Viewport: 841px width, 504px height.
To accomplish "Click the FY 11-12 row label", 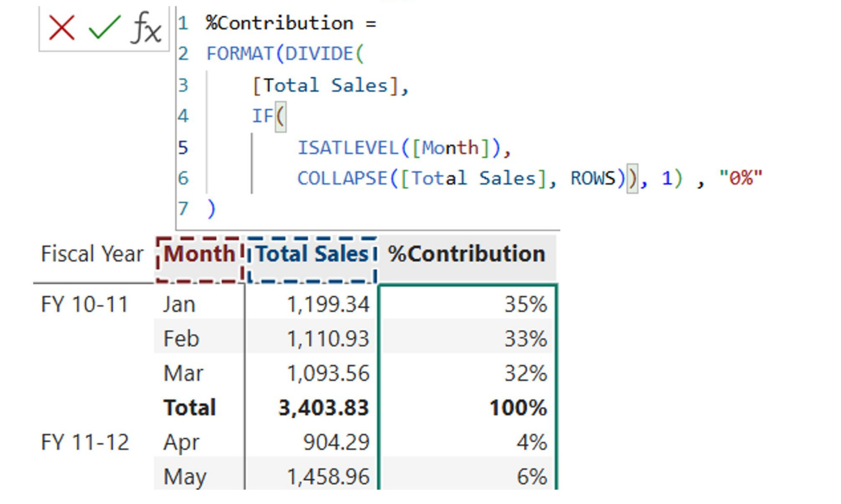I will point(85,443).
